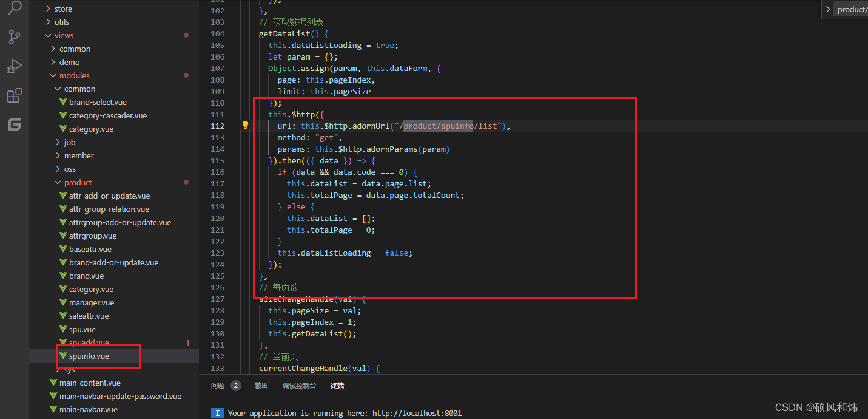
Task: Click the Vue icon beside main-content.vue
Action: click(x=53, y=383)
